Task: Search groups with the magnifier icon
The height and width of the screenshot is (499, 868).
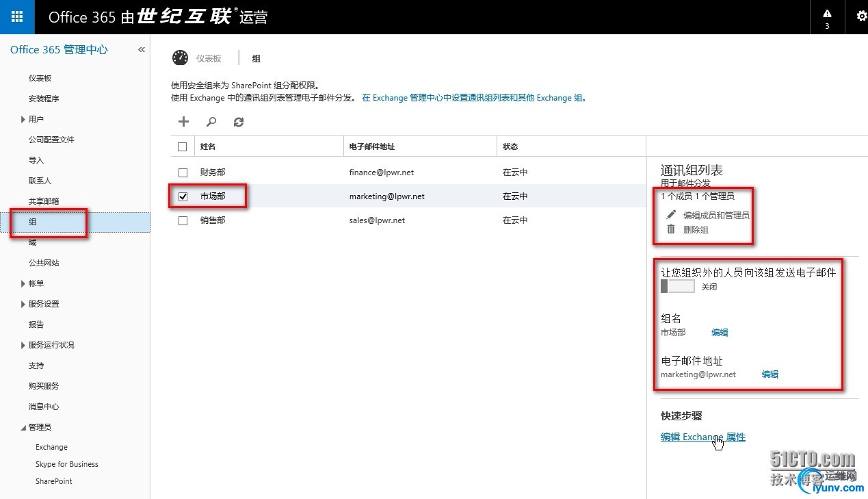Action: tap(211, 122)
